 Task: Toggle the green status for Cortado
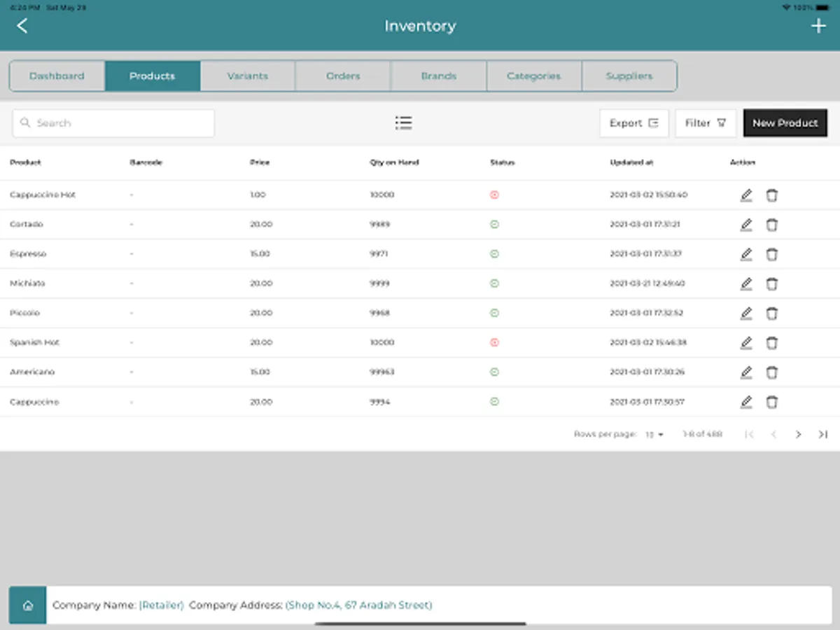[494, 225]
